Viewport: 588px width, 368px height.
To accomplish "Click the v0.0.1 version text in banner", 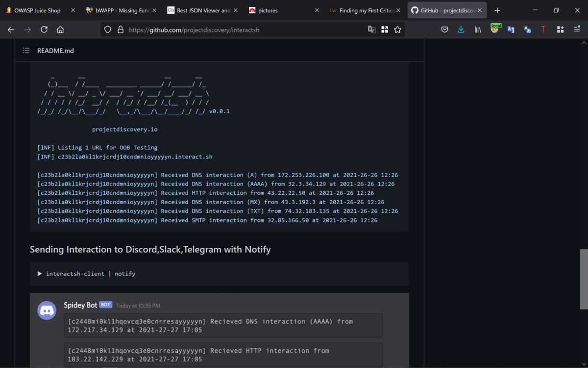I will [x=220, y=111].
